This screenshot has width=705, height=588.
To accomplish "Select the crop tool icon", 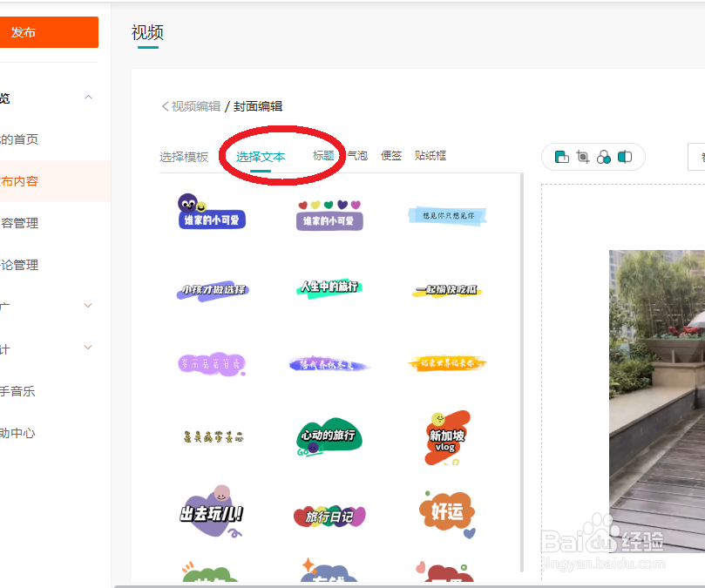I will click(582, 157).
